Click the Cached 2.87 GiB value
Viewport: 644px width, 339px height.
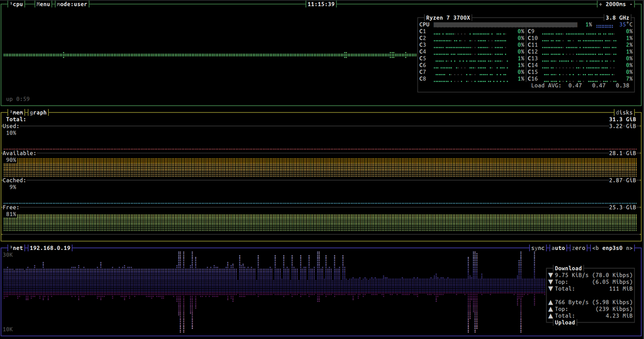tap(622, 181)
